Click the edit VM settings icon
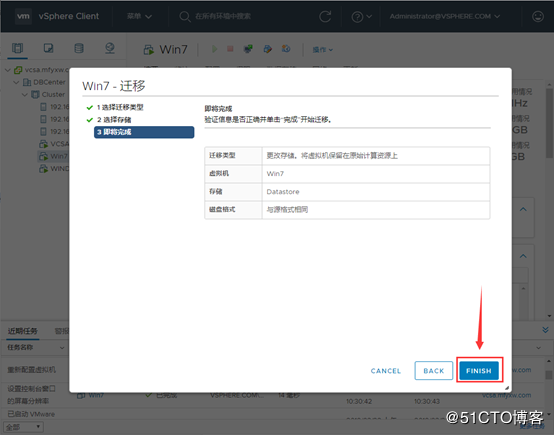This screenshot has width=554, height=435. click(268, 49)
